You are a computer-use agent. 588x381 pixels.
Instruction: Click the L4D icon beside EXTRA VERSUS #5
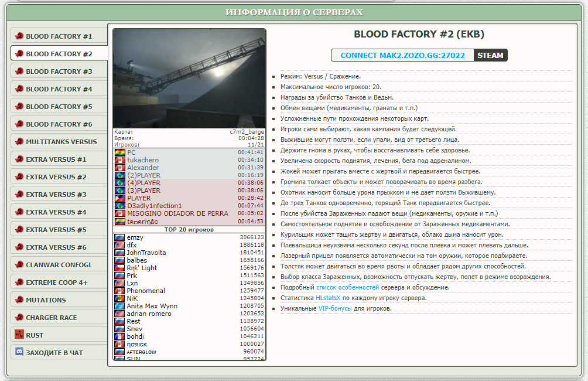(x=19, y=229)
